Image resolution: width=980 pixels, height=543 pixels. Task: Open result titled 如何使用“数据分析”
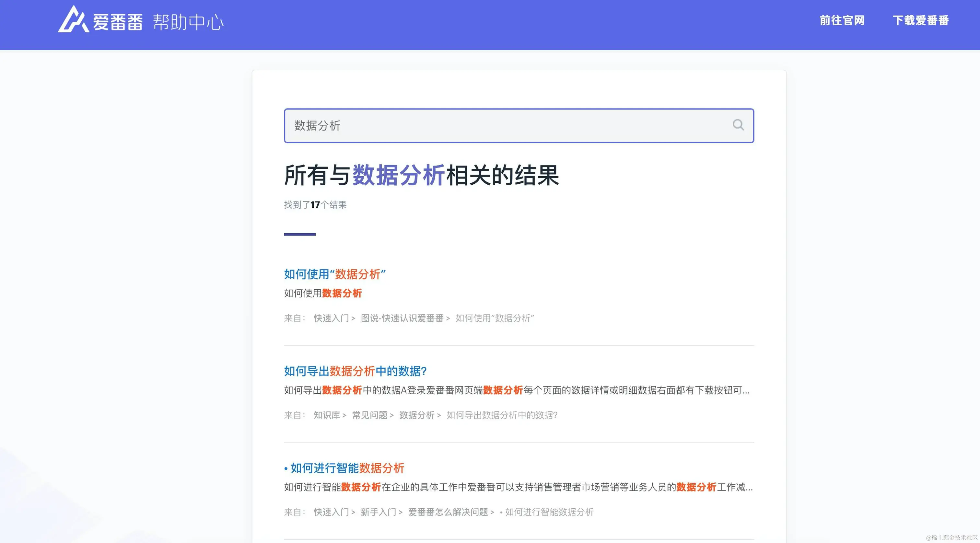335,274
